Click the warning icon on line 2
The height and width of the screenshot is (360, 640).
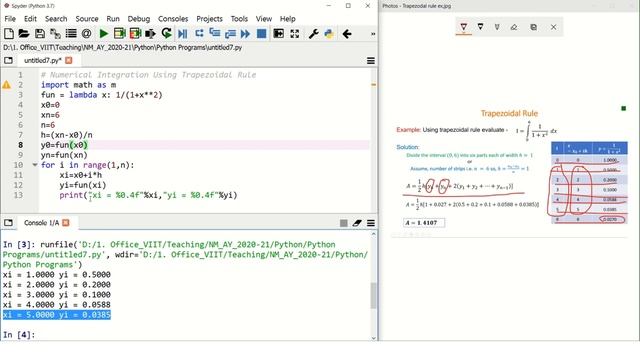pyautogui.click(x=7, y=85)
